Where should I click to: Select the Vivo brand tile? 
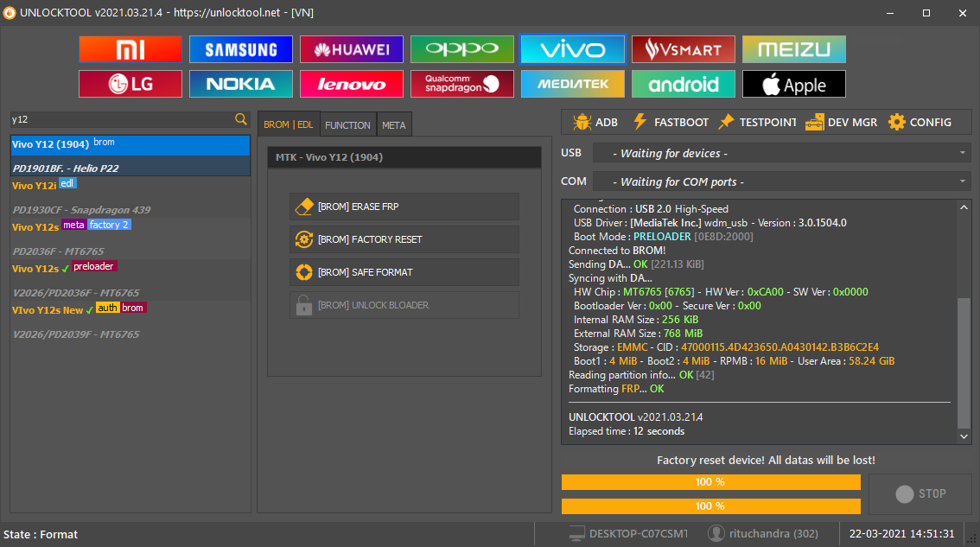(x=572, y=49)
